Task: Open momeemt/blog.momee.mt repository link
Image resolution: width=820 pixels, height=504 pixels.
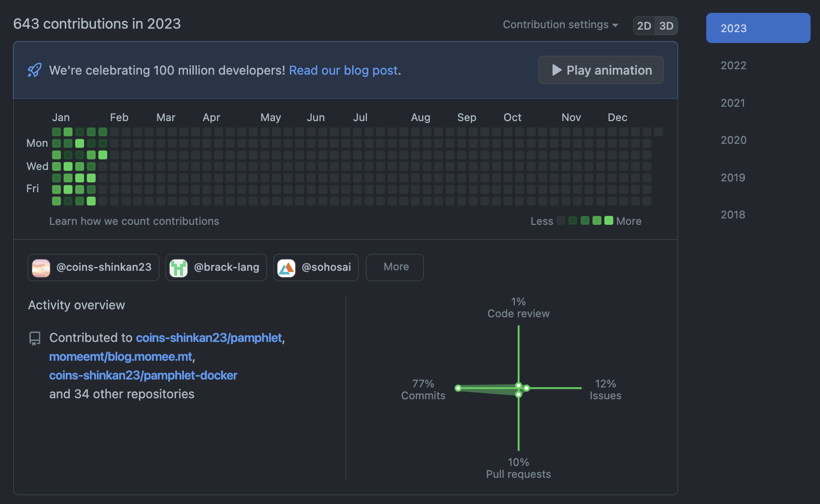Action: click(121, 356)
